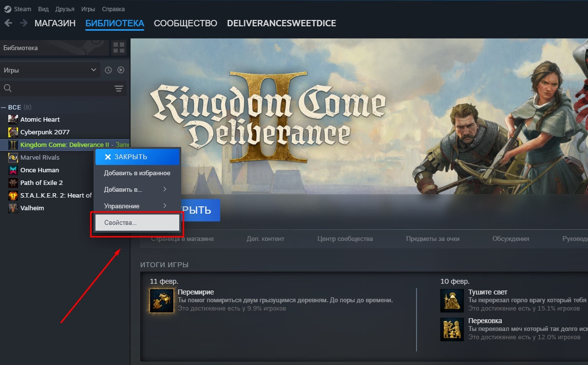Select the Once Human game icon

coord(13,170)
